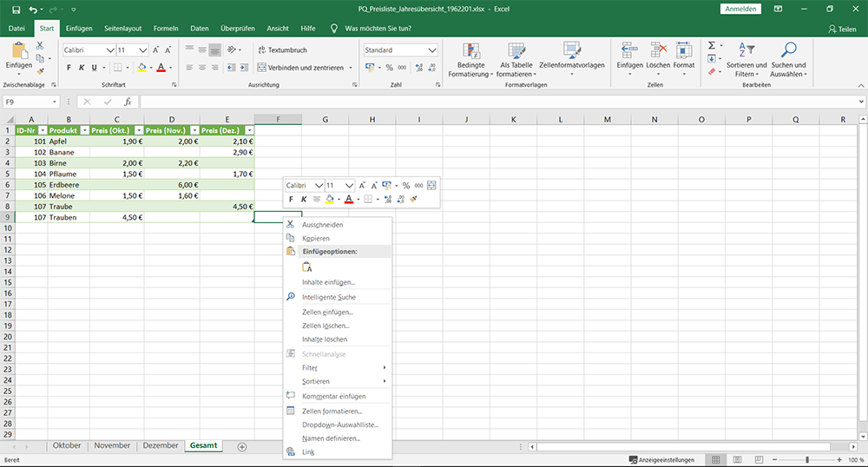Open the Standard number format dropdown
This screenshot has height=467, width=868.
click(x=431, y=49)
